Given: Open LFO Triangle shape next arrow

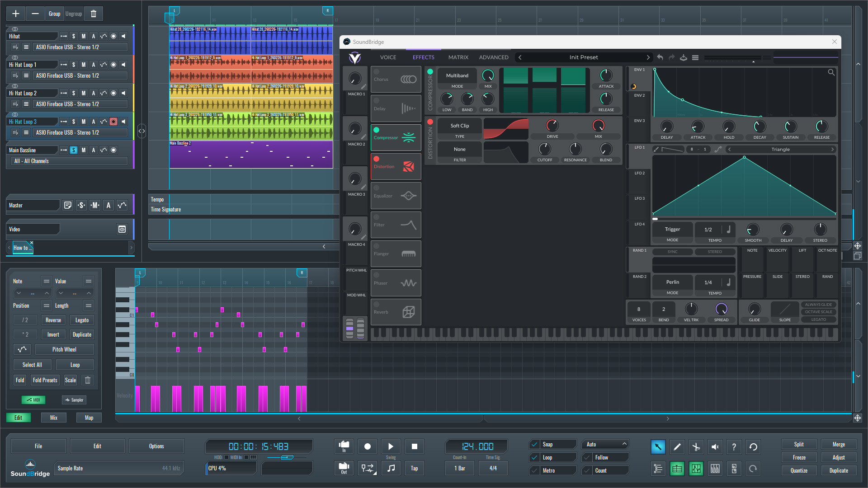Looking at the screenshot, I should (832, 149).
